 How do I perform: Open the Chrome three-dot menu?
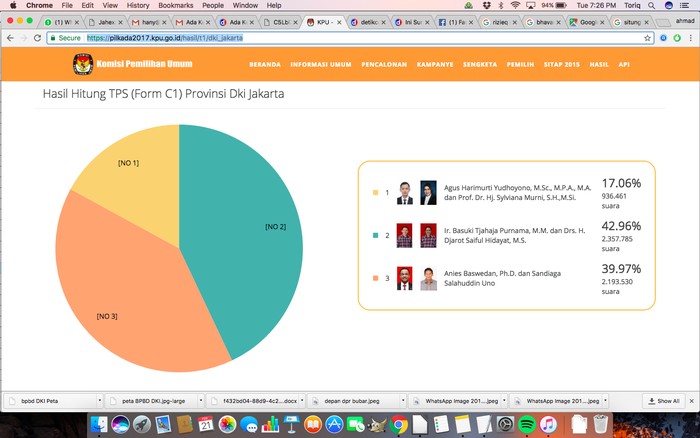click(691, 38)
